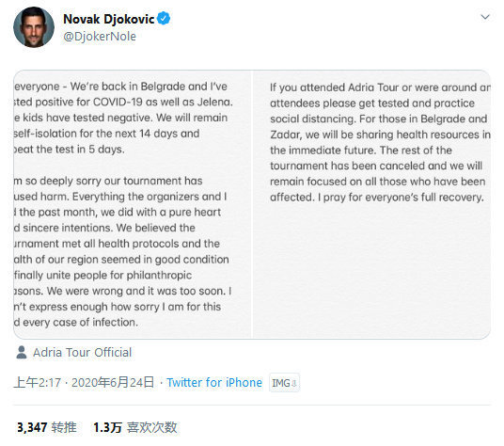Screen dimensions: 504x446
Task: Click the tagged person silhouette icon
Action: [22, 352]
